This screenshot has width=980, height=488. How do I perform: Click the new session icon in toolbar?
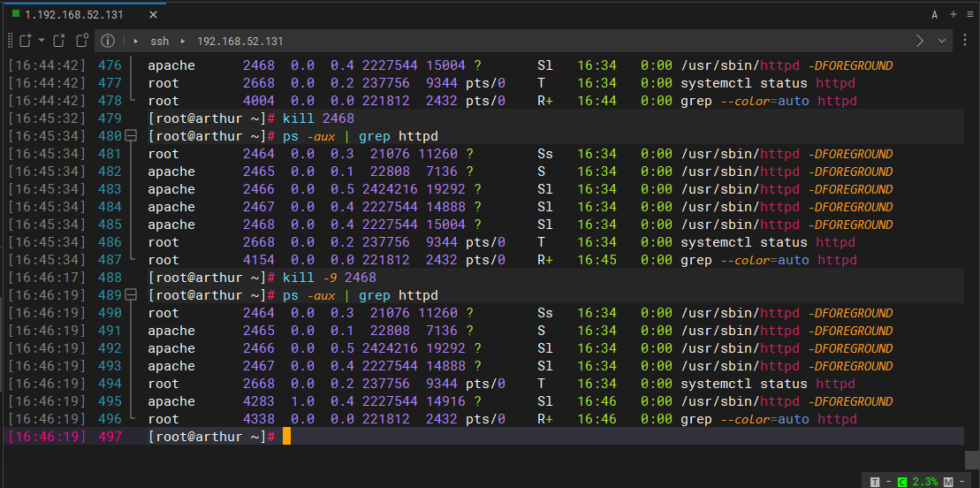coord(25,42)
